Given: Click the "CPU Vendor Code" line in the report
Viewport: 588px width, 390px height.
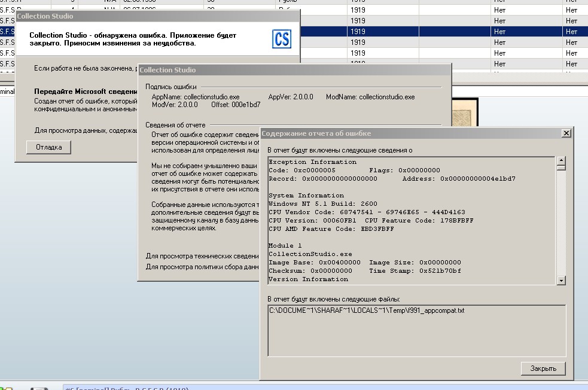Looking at the screenshot, I should pyautogui.click(x=367, y=212).
